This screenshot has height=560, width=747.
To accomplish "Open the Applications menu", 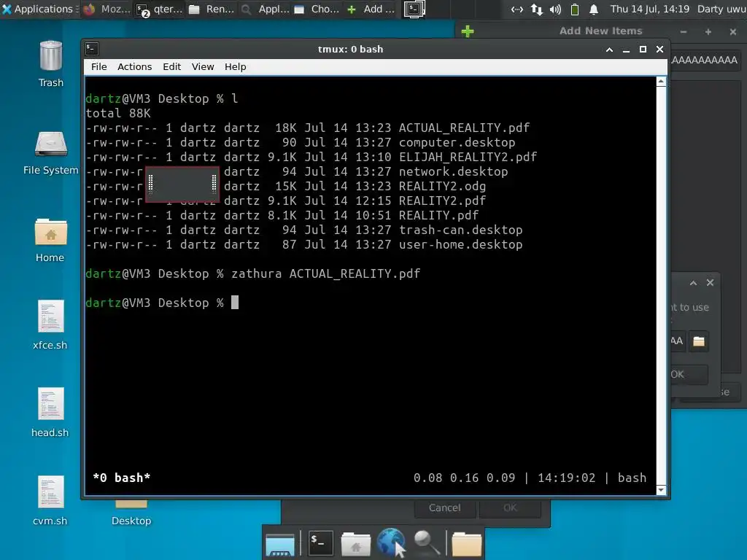I will (x=38, y=9).
